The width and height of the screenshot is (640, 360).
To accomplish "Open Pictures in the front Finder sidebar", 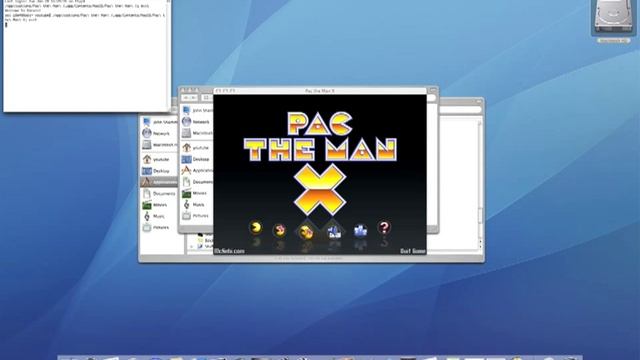I will coord(196,216).
